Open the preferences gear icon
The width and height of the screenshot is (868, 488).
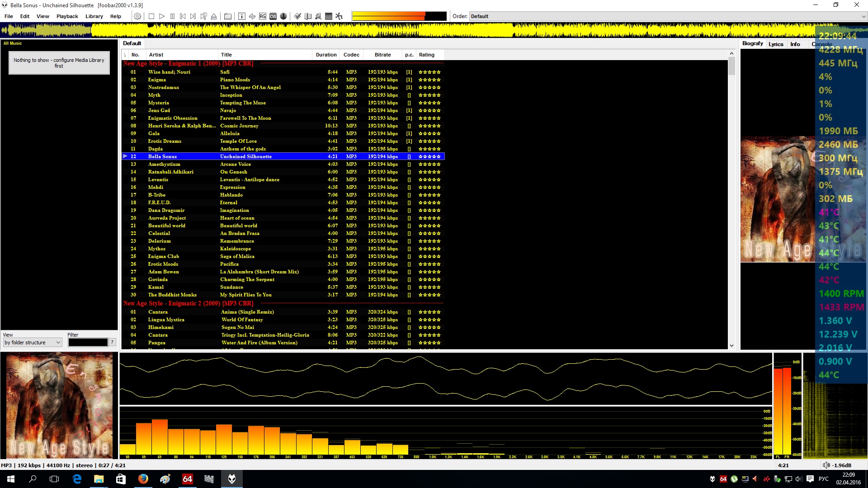pyautogui.click(x=137, y=16)
